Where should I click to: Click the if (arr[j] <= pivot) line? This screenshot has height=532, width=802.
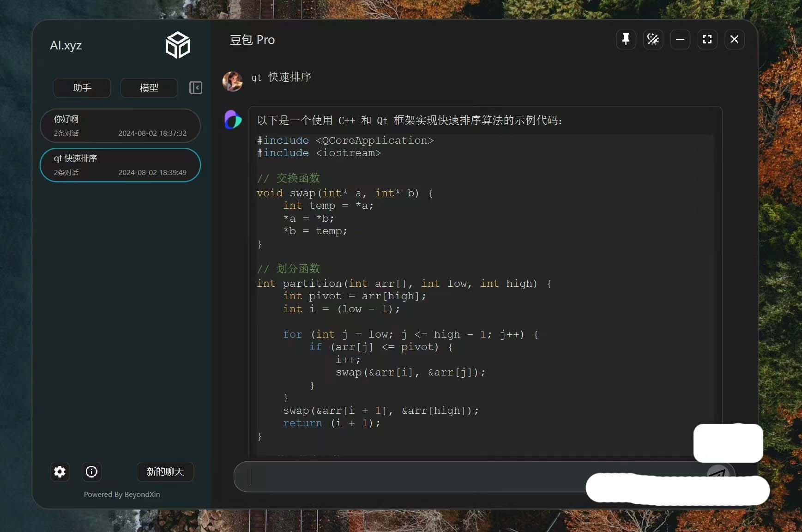[x=381, y=347]
